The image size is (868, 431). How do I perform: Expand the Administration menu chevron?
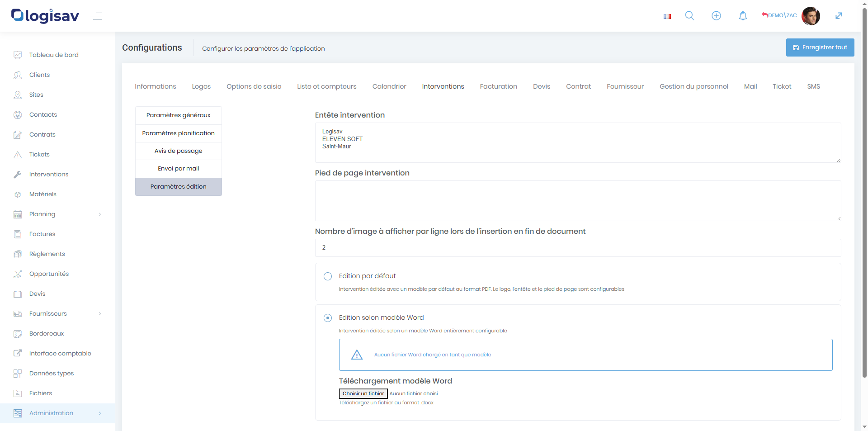tap(100, 413)
